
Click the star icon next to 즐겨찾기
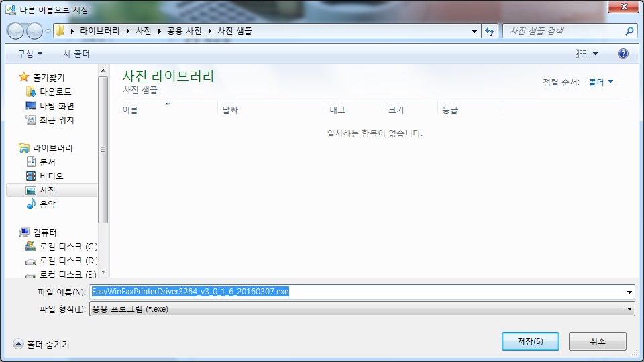(x=24, y=76)
